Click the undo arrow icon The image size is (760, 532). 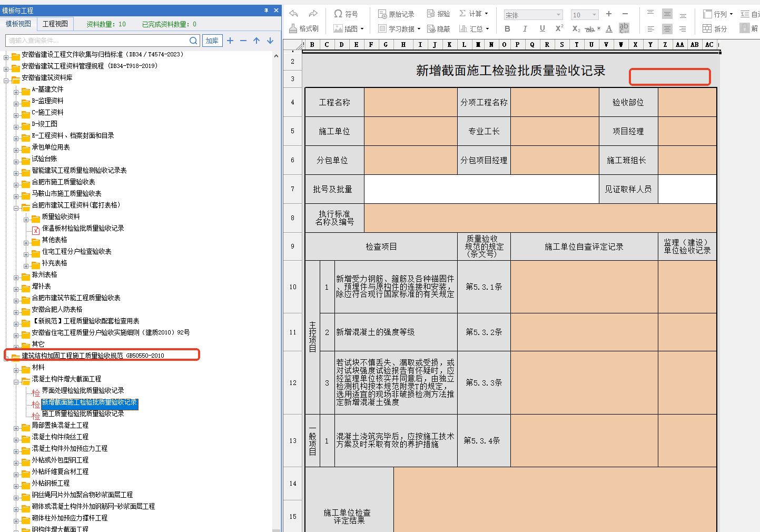coord(294,14)
